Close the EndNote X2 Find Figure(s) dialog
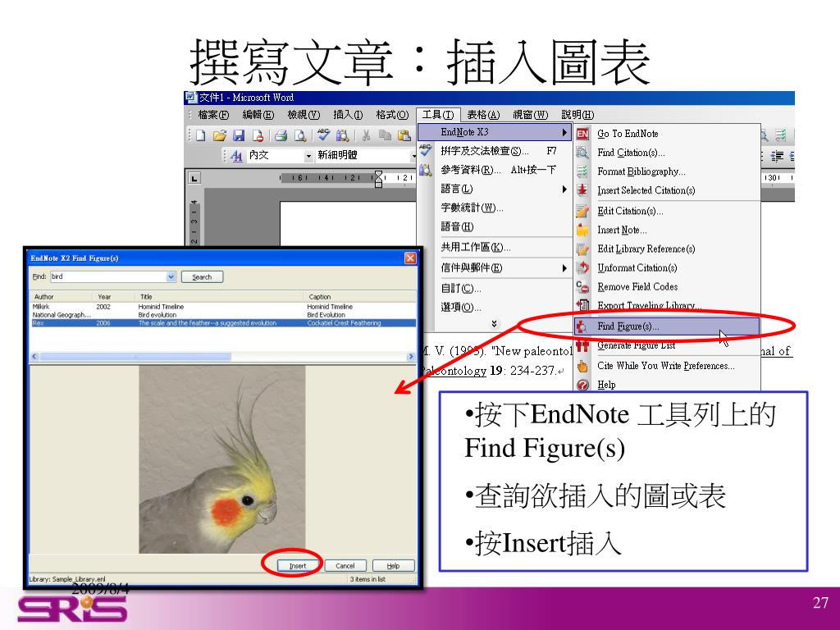Image resolution: width=840 pixels, height=630 pixels. [410, 258]
